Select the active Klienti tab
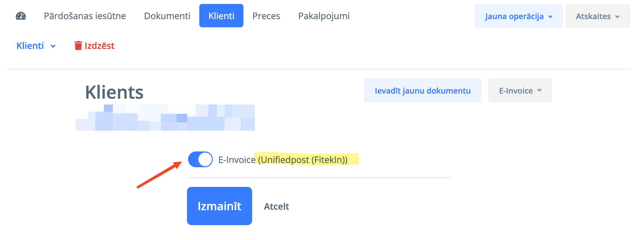 pos(221,16)
